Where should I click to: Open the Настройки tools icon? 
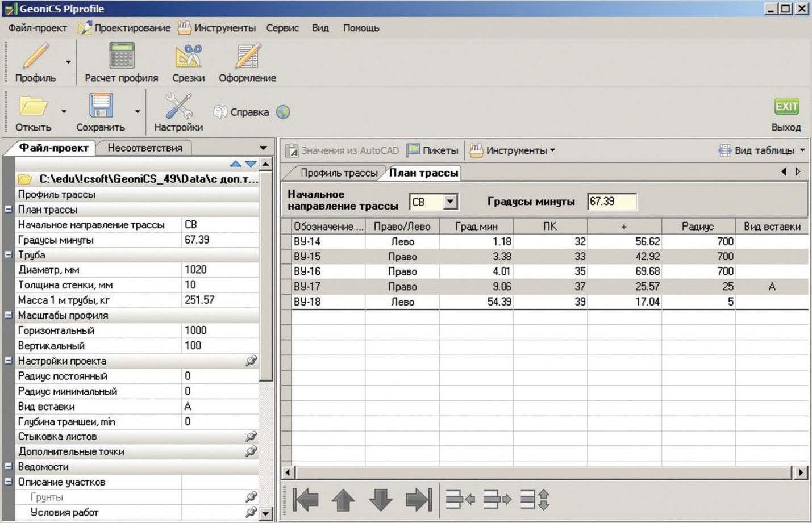[x=178, y=106]
